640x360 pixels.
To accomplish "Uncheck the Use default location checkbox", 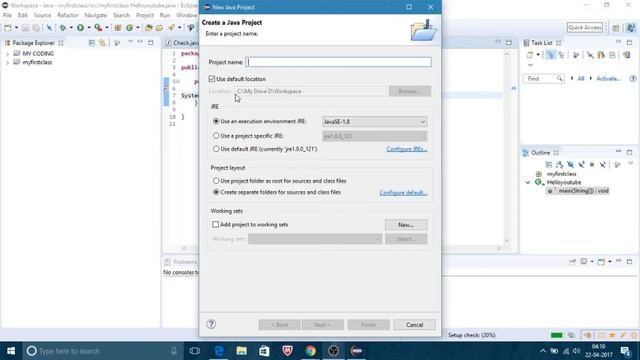I will click(x=211, y=79).
